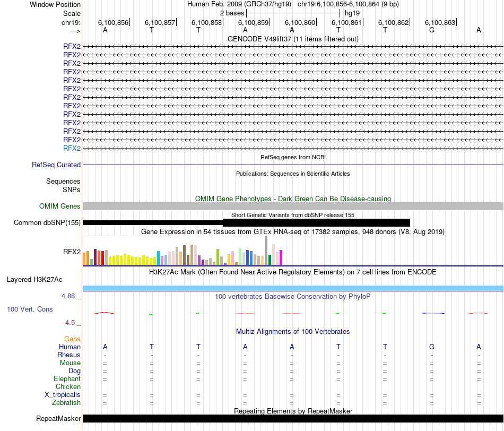Click the gray OMIM Genes bar

[x=293, y=206]
